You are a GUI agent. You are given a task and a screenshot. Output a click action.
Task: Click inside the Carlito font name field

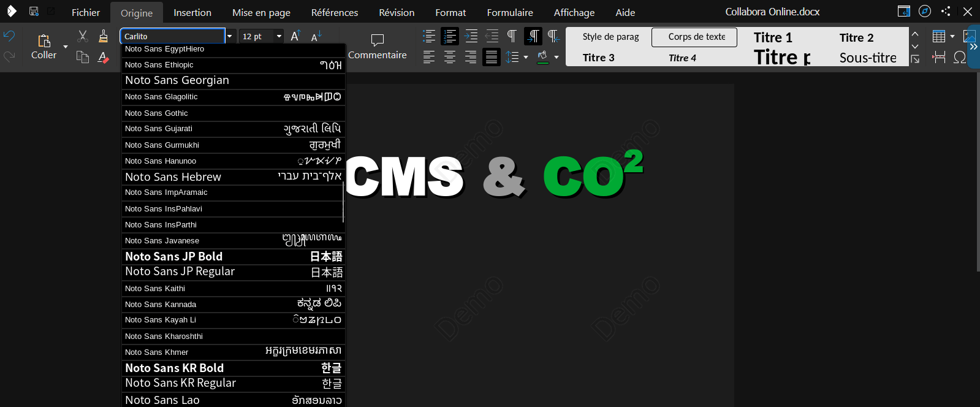click(x=172, y=36)
